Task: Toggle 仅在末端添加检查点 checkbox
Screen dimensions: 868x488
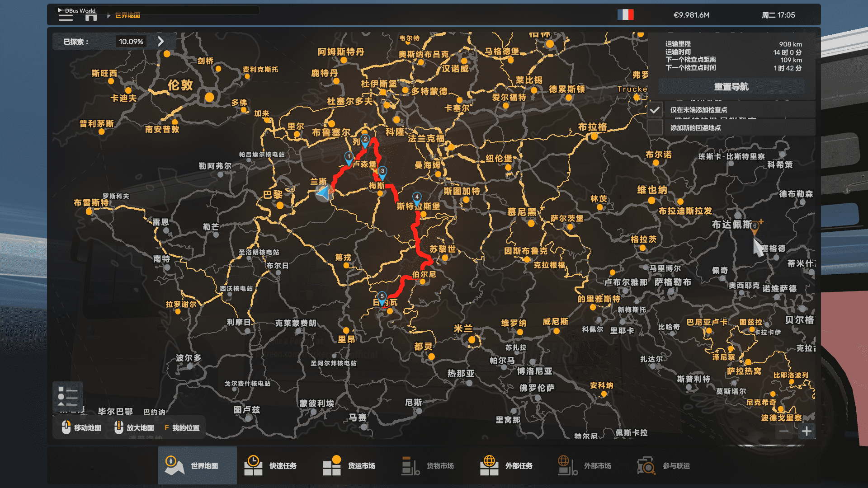Action: (654, 110)
